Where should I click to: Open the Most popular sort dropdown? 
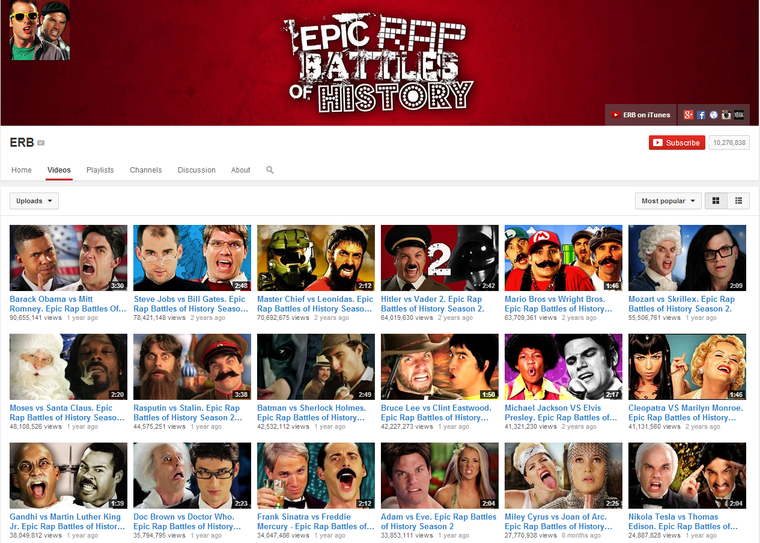point(668,201)
